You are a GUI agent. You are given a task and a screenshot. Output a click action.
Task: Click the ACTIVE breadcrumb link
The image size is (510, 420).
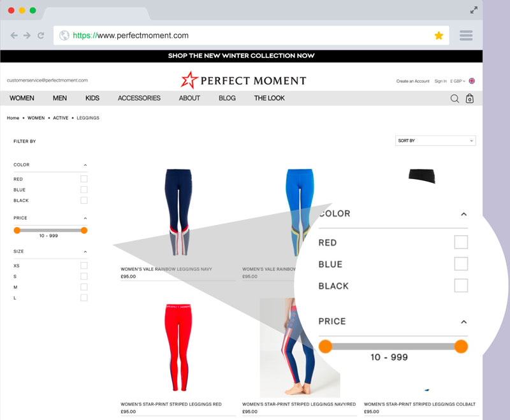pyautogui.click(x=61, y=118)
